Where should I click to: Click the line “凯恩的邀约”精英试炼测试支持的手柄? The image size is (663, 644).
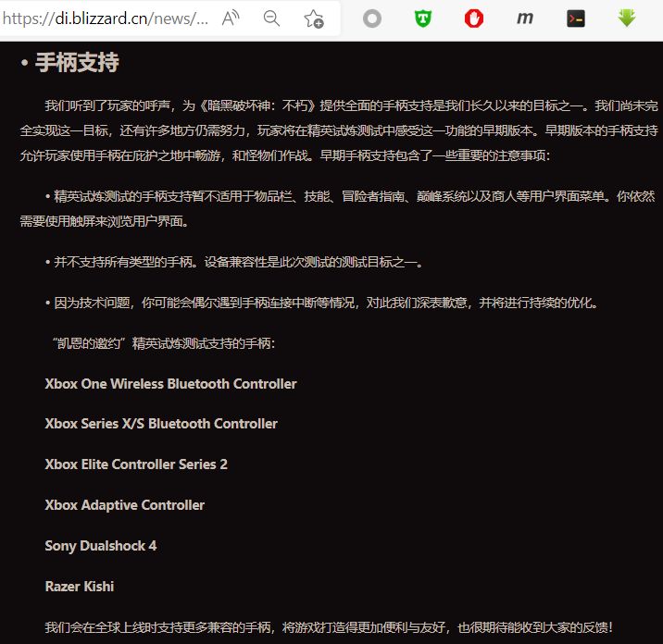(x=164, y=343)
